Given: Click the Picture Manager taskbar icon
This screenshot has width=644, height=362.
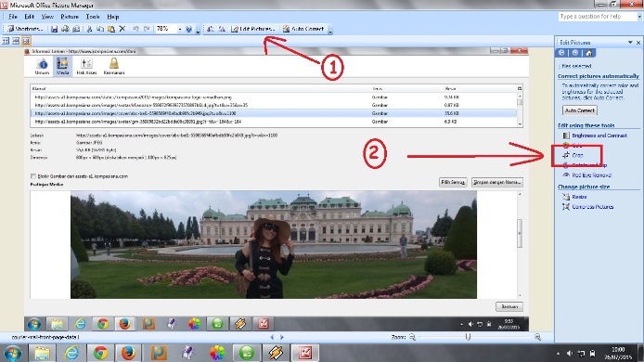Looking at the screenshot, I should [304, 353].
